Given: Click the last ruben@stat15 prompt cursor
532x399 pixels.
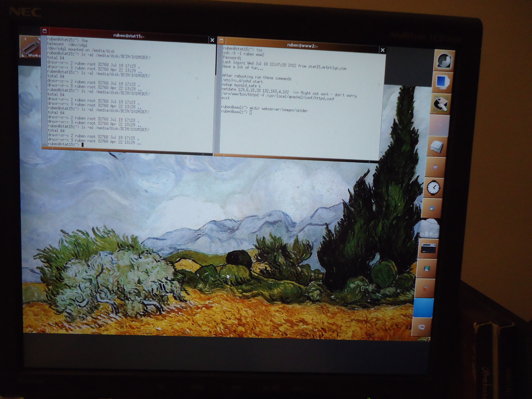Looking at the screenshot, I should [x=82, y=144].
